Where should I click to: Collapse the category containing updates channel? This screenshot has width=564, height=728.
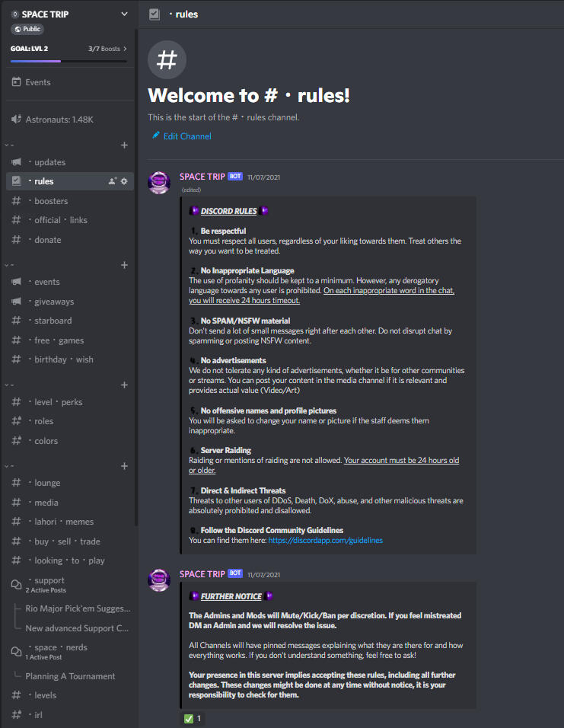click(x=9, y=145)
